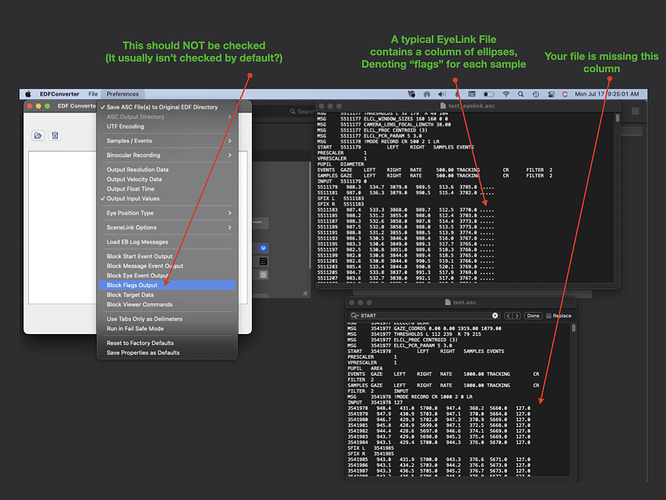Click the test.asc window scrollbar
The height and width of the screenshot is (500, 666).
point(574,328)
